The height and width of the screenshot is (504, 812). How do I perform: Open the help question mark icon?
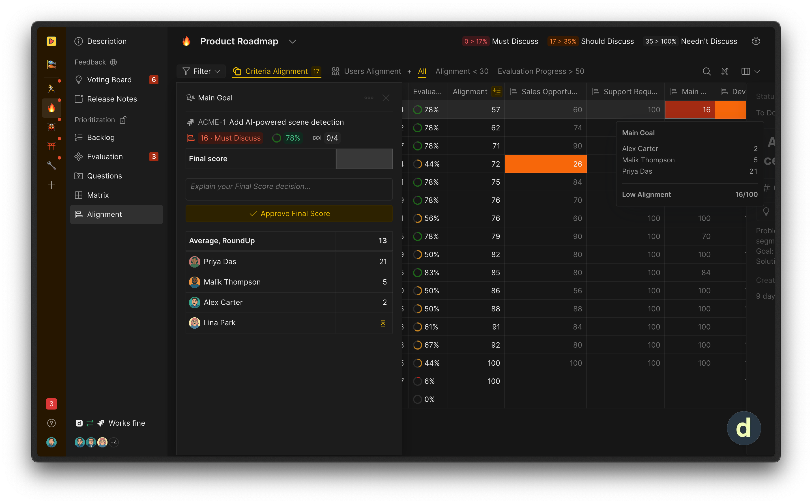coord(51,423)
